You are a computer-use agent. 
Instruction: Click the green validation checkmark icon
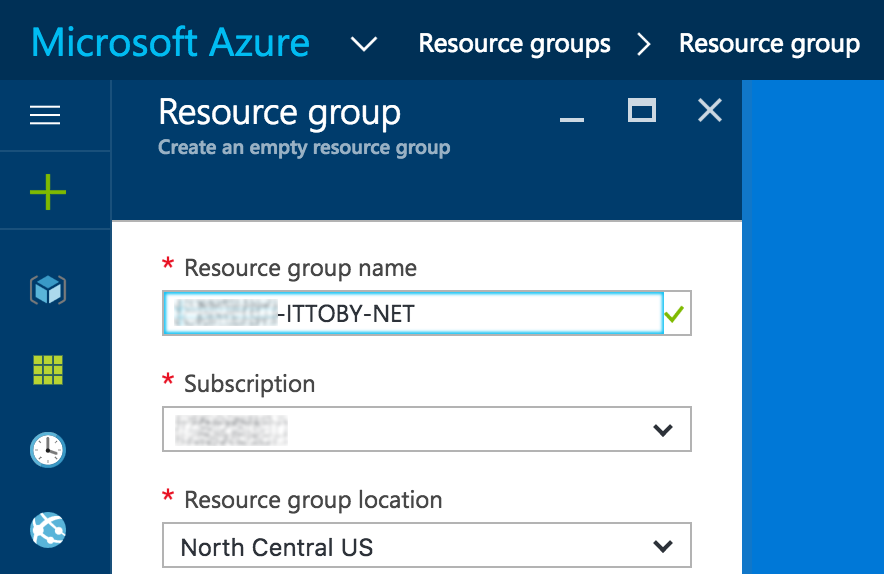[x=675, y=314]
